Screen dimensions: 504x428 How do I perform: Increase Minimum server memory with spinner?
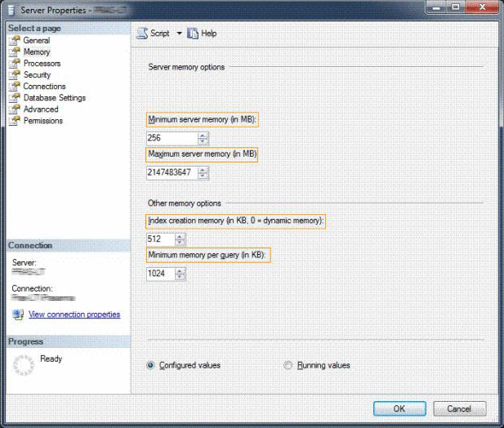(x=203, y=136)
